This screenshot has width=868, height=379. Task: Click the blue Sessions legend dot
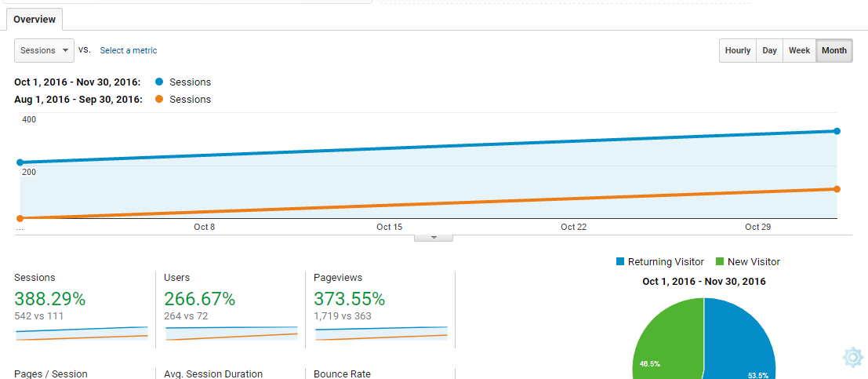click(x=159, y=82)
